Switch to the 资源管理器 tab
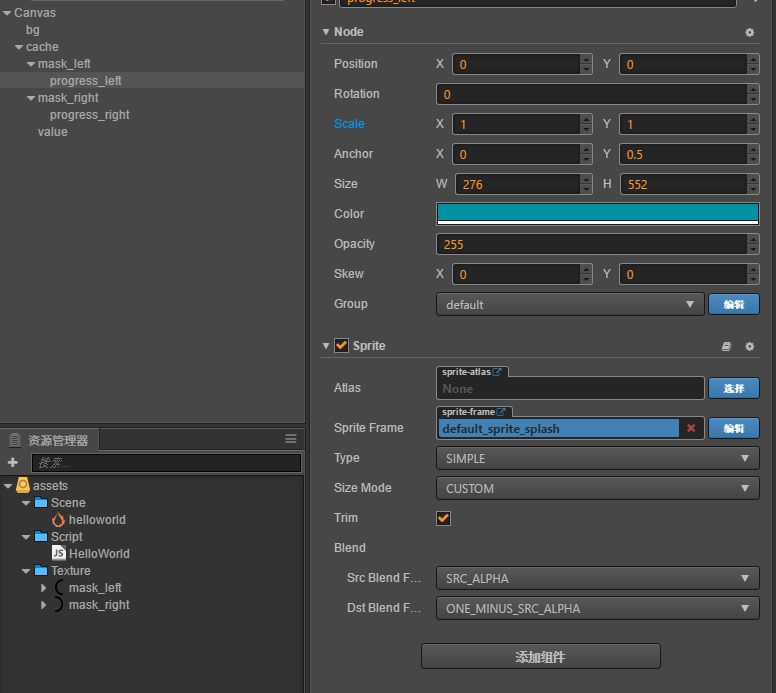 tap(49, 440)
